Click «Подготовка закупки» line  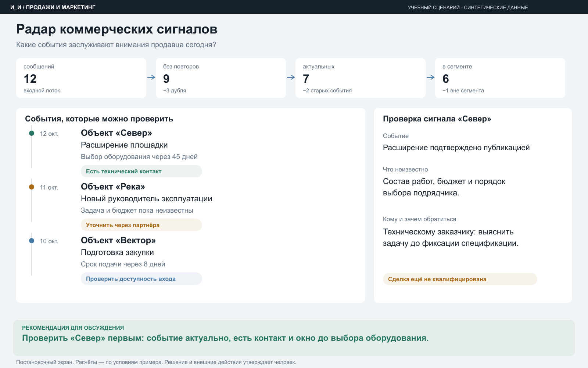click(x=117, y=252)
